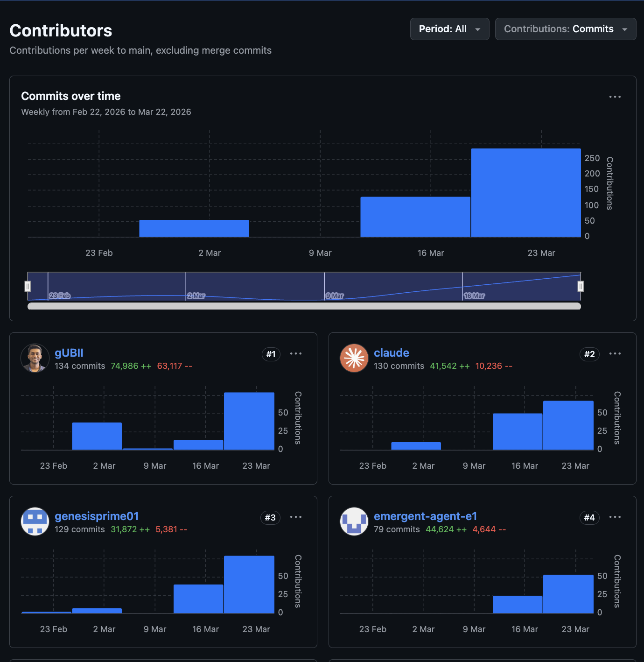Open the Contributions: Commits dropdown
Image resolution: width=644 pixels, height=662 pixels.
(565, 28)
